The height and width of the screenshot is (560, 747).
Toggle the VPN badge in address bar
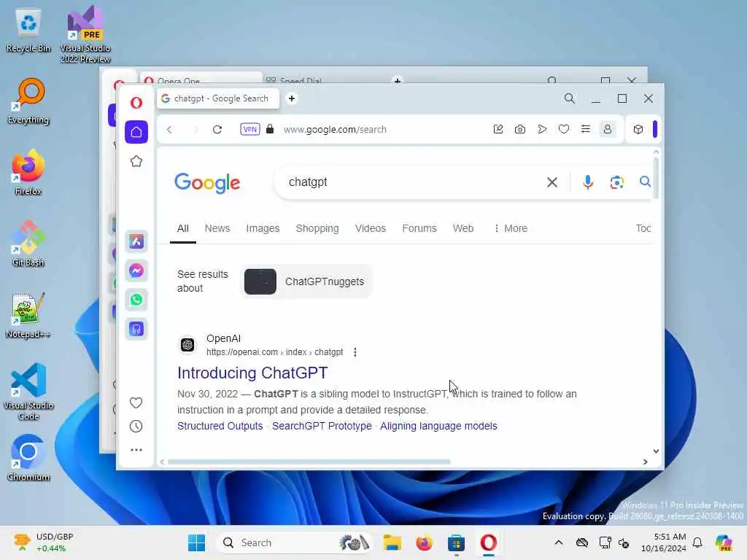[250, 129]
